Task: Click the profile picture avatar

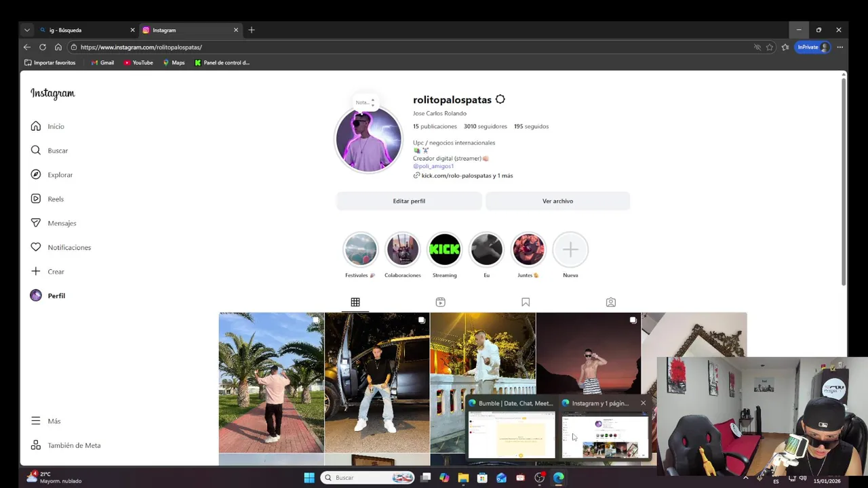Action: [369, 140]
